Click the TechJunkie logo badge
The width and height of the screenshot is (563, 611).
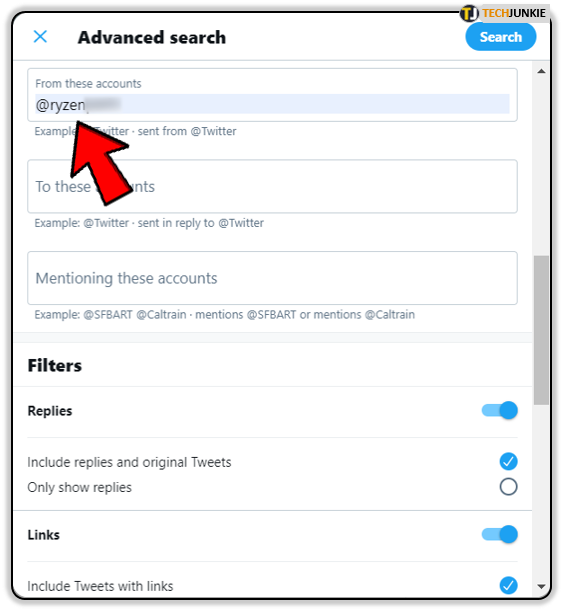[504, 13]
